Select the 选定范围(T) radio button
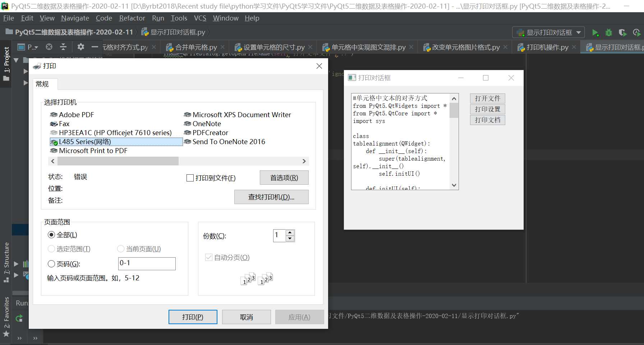 [x=51, y=249]
